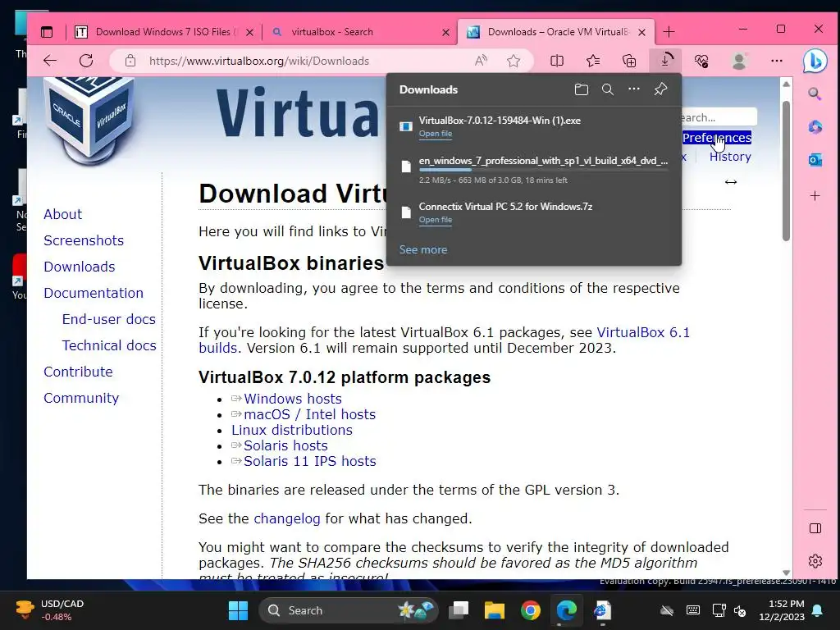
Task: Click the Windows 7 ISO download progress bar
Action: coord(543,170)
